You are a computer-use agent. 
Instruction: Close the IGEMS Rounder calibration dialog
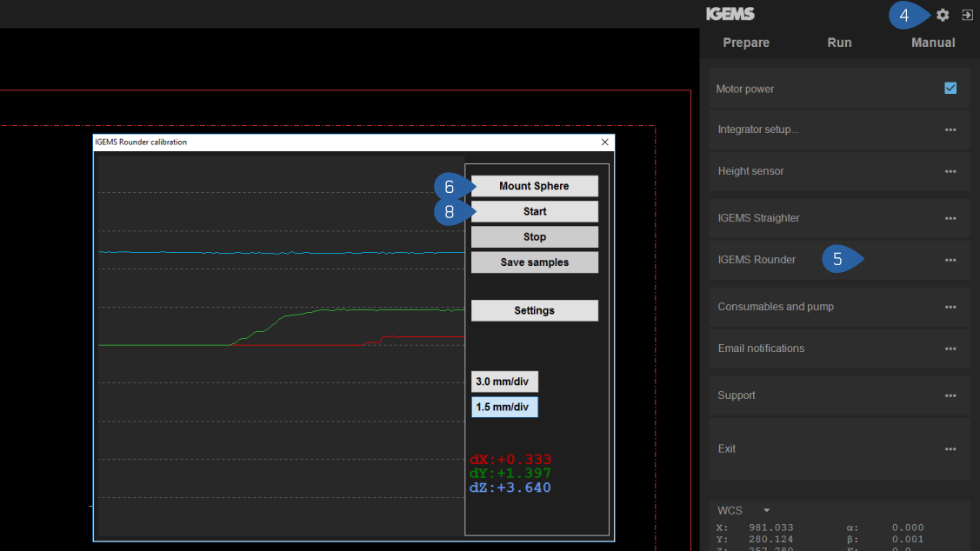[x=604, y=143]
